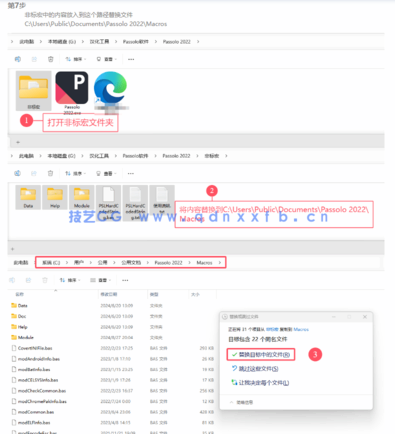Click the 此电脑 breadcrumb in the bottom window

(x=21, y=263)
